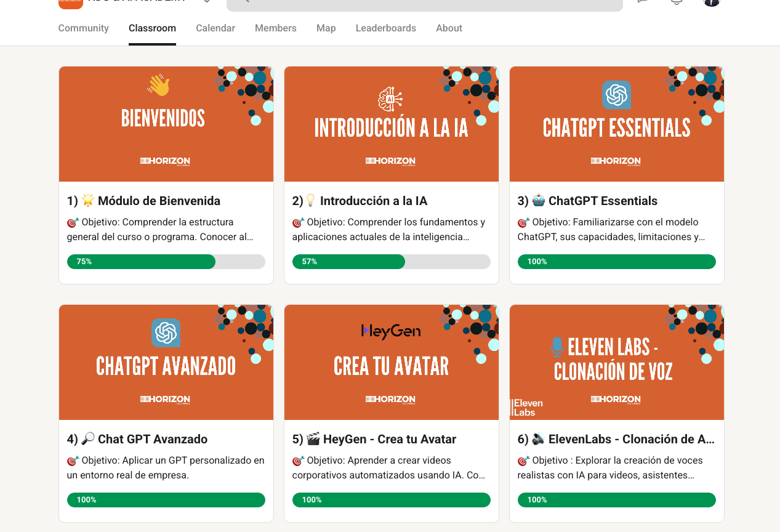
Task: Click the 75% progress bar on Módulo de Bienvenida
Action: pyautogui.click(x=166, y=262)
